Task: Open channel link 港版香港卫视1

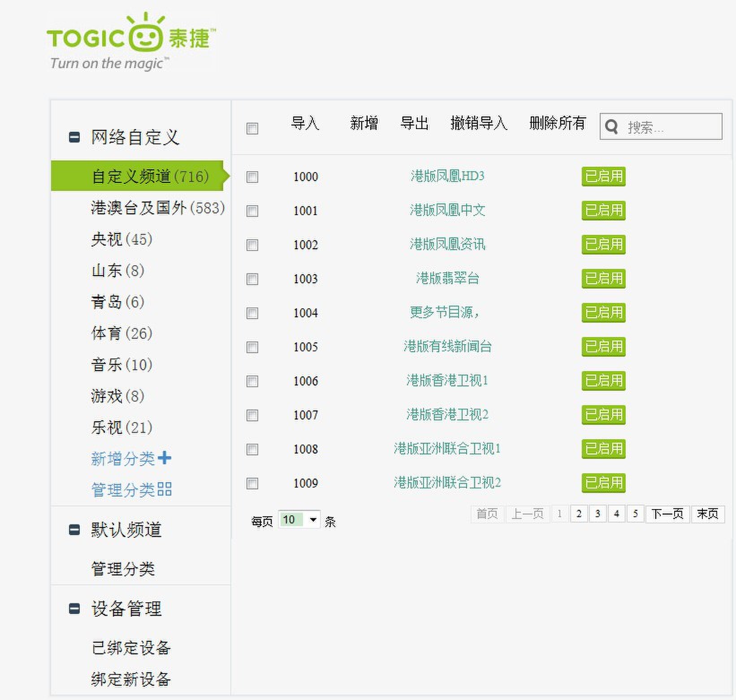Action: (x=447, y=380)
